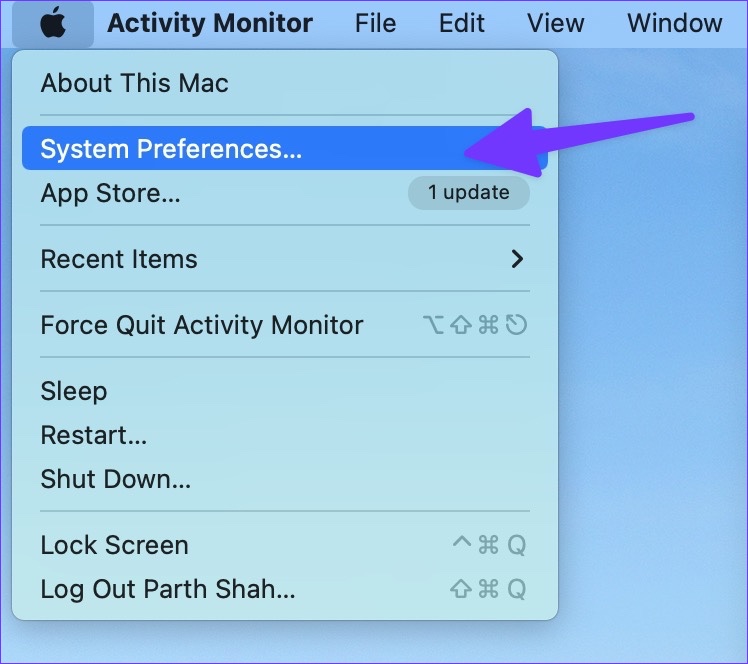Open the Window menu

(x=675, y=23)
